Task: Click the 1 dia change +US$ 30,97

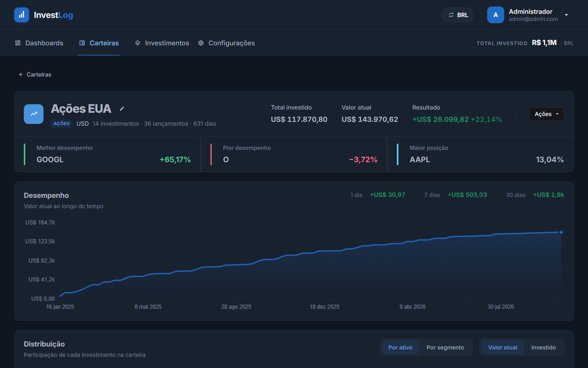Action: 387,195
